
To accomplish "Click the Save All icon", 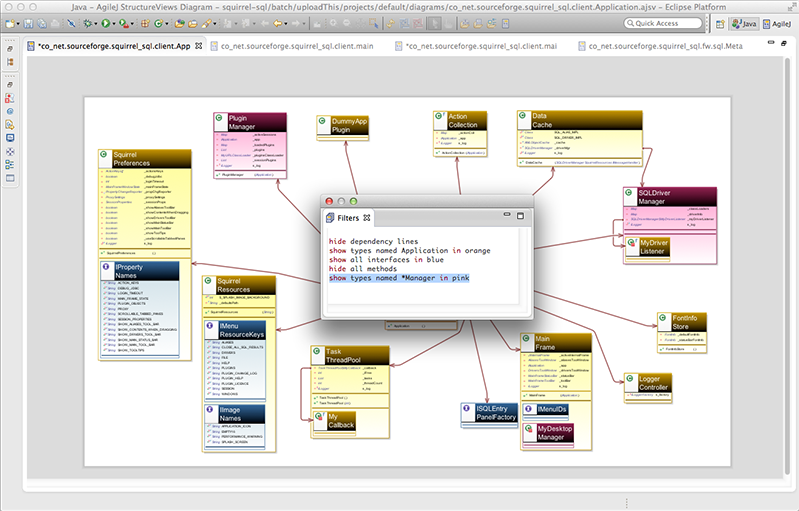I will click(x=42, y=23).
